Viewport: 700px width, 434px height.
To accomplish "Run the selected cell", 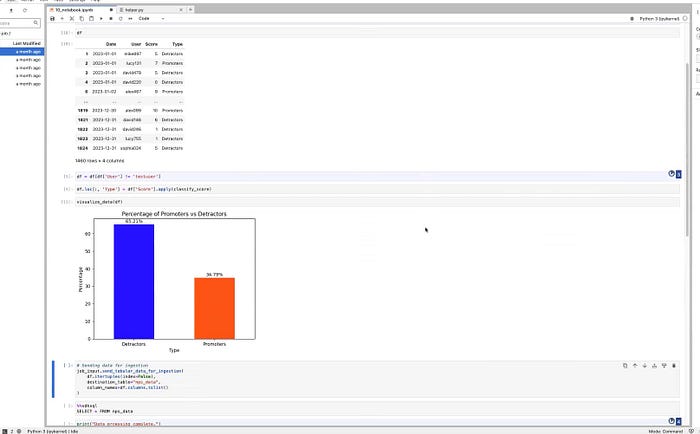I will (101, 19).
